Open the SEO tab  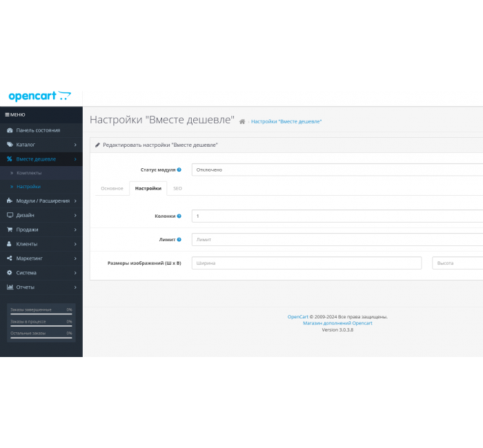(177, 188)
